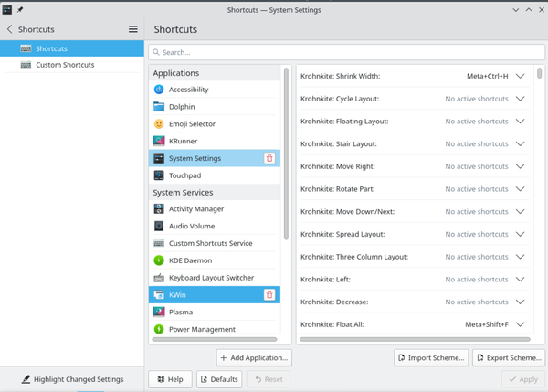The image size is (548, 392).
Task: Click Import Scheme button
Action: (431, 357)
